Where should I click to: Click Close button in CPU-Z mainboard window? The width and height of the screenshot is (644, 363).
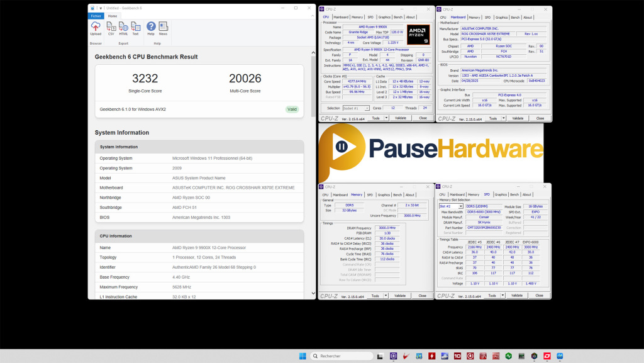click(x=540, y=118)
